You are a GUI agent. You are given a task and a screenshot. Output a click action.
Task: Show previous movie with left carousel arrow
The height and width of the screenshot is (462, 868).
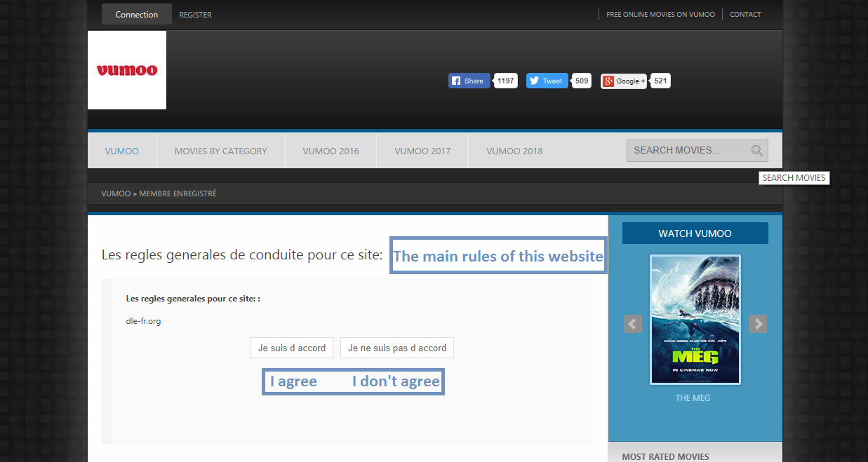coord(633,324)
